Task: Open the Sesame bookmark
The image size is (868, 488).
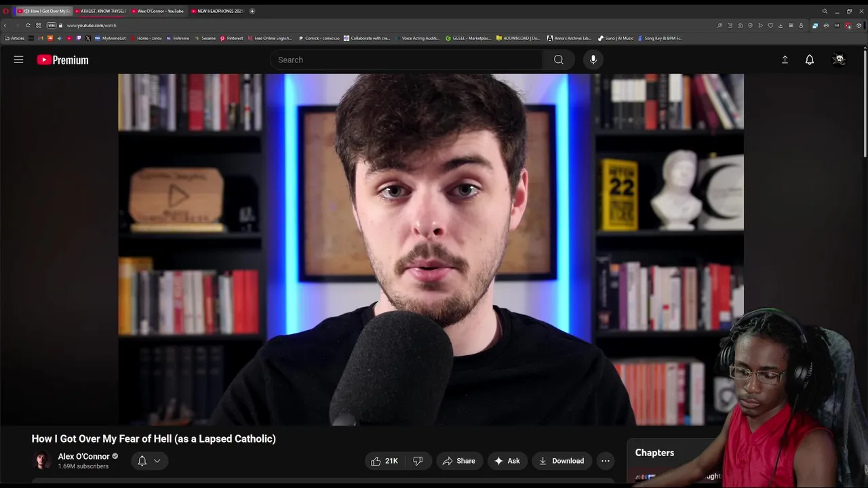Action: [x=205, y=38]
